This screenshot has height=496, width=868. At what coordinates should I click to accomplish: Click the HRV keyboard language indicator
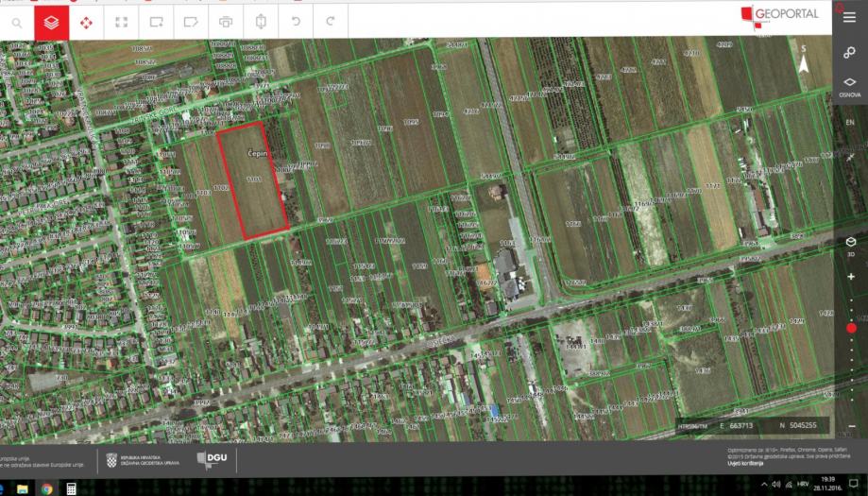(x=802, y=484)
